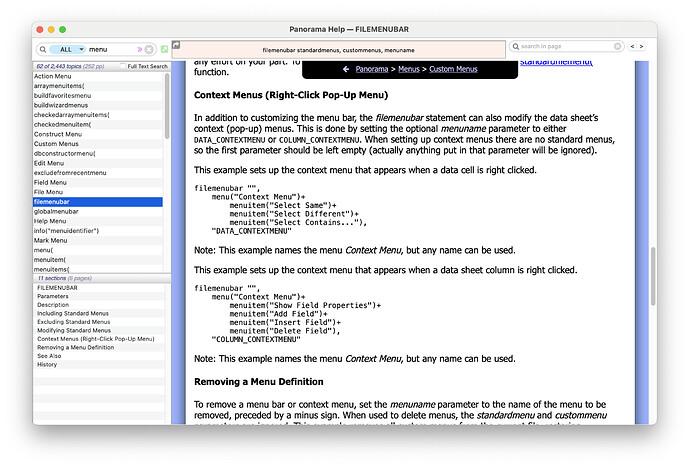Select the Edit Menu topic
This screenshot has height=467, width=689.
coord(98,163)
